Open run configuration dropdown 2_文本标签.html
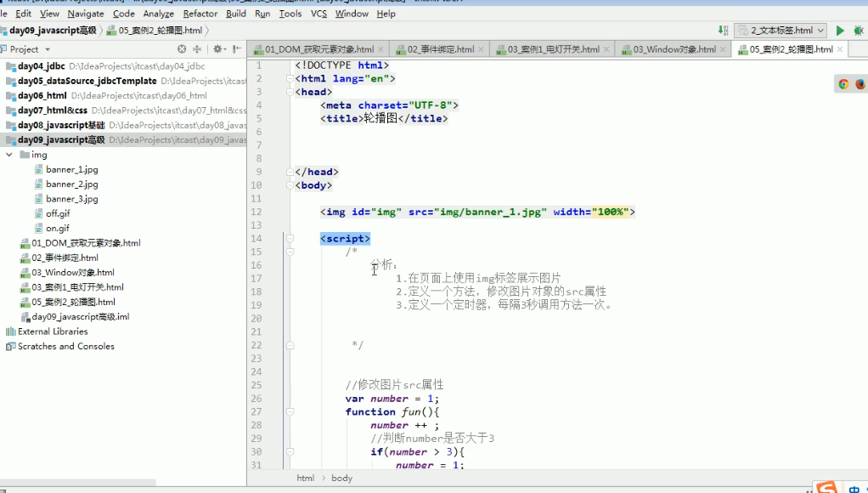 (x=781, y=31)
